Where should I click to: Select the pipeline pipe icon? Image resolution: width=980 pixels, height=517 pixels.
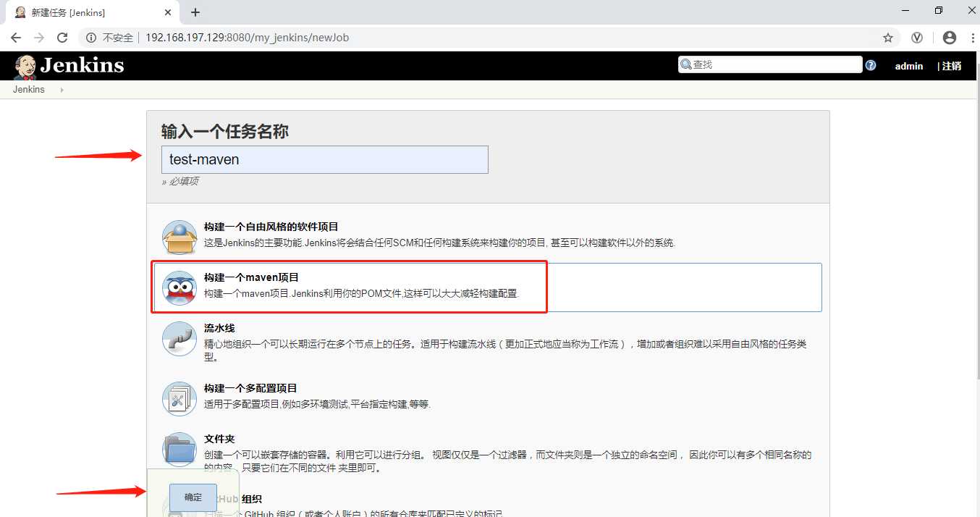(x=179, y=339)
